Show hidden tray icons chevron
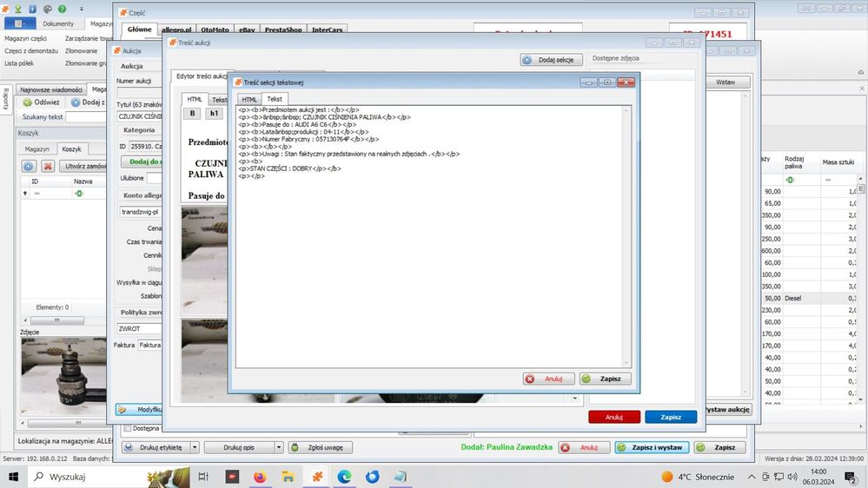 (x=752, y=477)
